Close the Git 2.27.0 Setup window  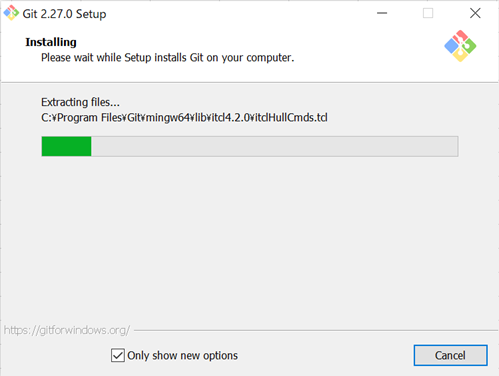click(x=475, y=13)
